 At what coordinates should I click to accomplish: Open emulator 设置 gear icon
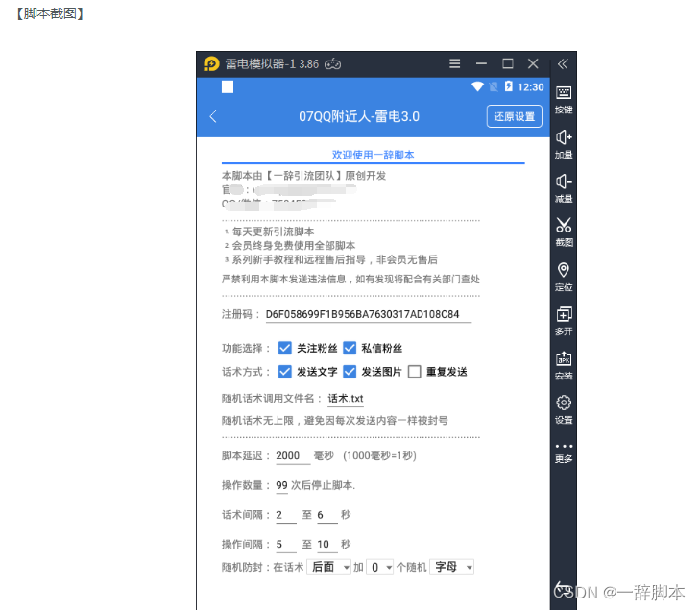[564, 409]
